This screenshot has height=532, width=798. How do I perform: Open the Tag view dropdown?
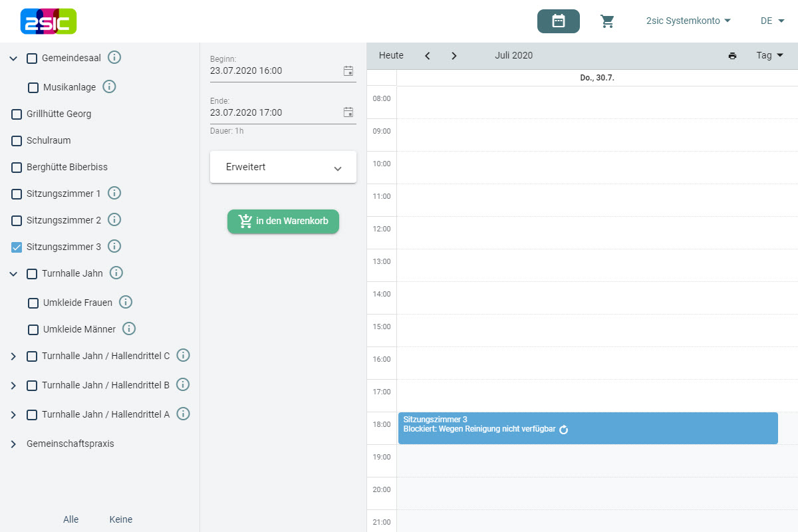pos(769,56)
